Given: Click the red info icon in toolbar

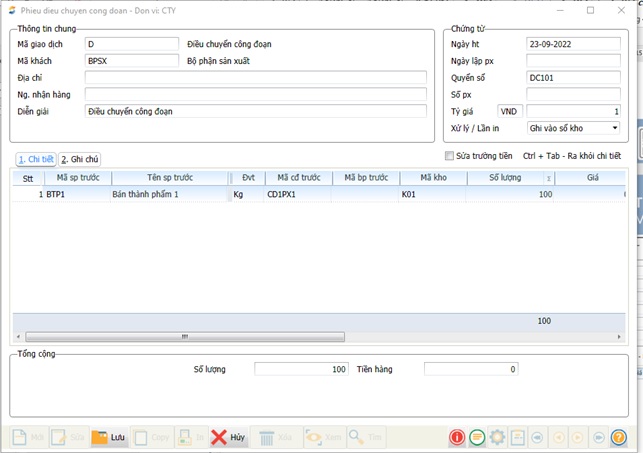Looking at the screenshot, I should 456,437.
